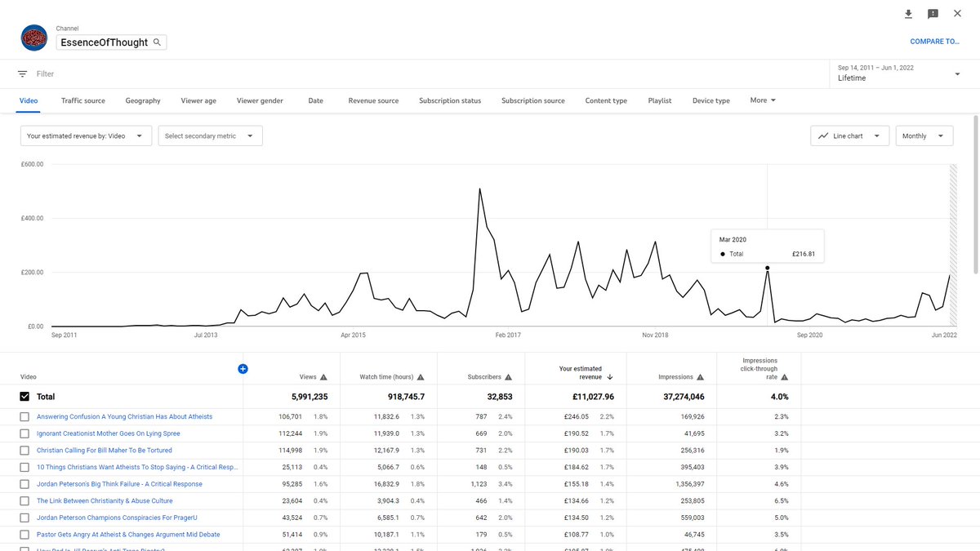Check Ignorant Creationist Mother video checkbox
The image size is (980, 551).
coord(24,433)
